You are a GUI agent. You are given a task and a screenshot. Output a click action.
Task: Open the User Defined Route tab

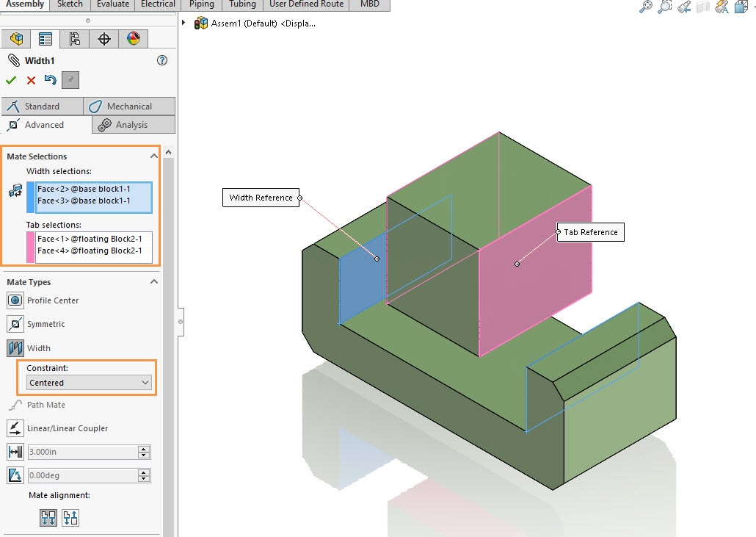[307, 4]
